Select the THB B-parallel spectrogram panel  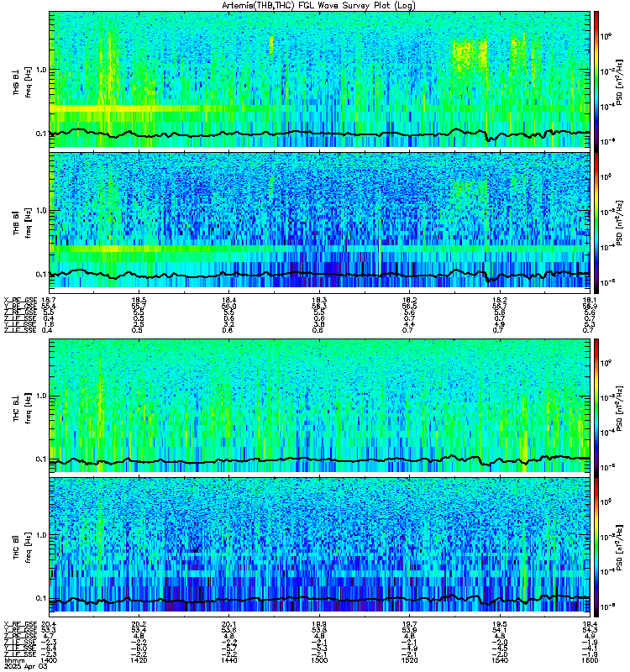(320, 223)
